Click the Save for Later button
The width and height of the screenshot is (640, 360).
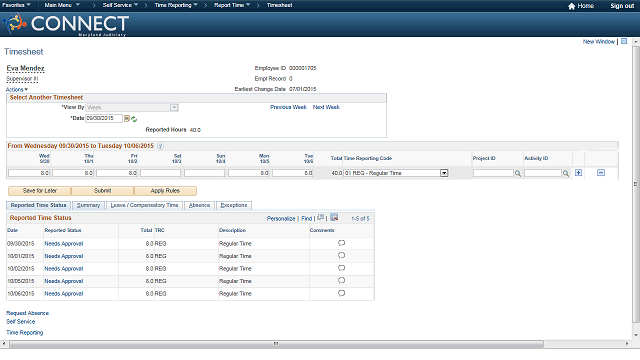click(40, 191)
